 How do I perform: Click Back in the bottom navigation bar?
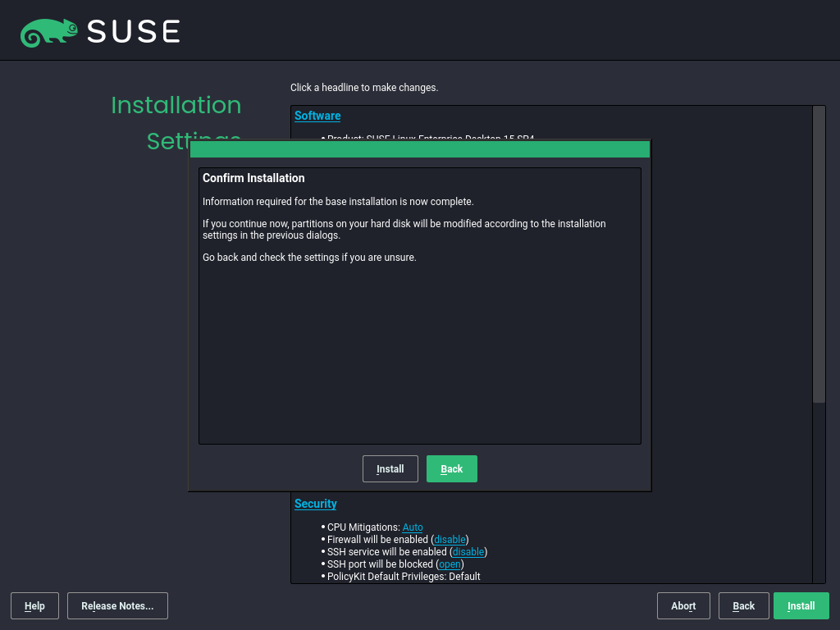743,606
